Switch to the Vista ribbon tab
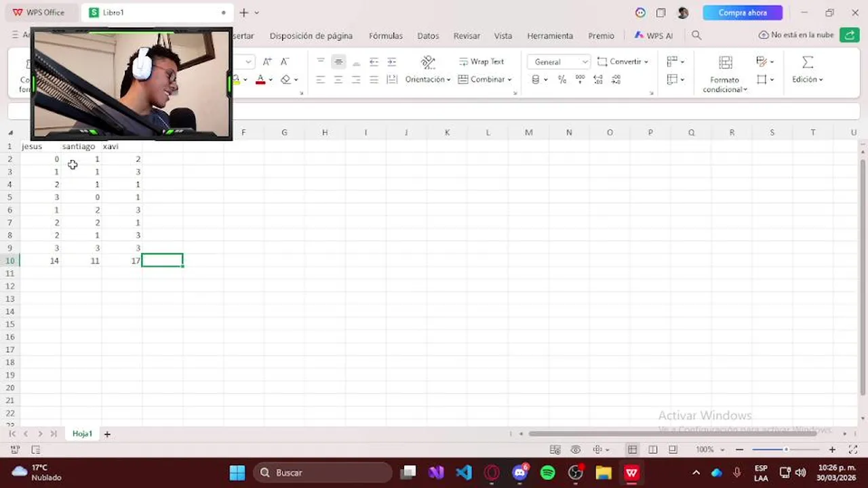868x488 pixels. 503,36
